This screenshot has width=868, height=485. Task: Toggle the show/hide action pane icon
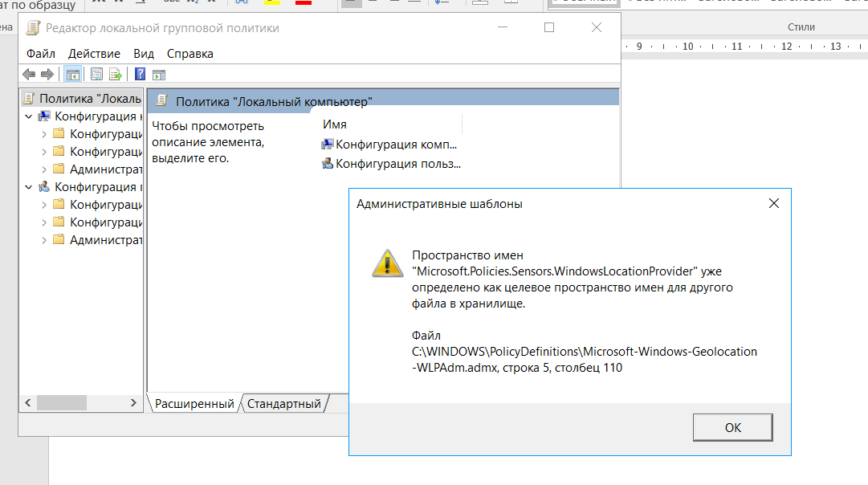[x=159, y=74]
